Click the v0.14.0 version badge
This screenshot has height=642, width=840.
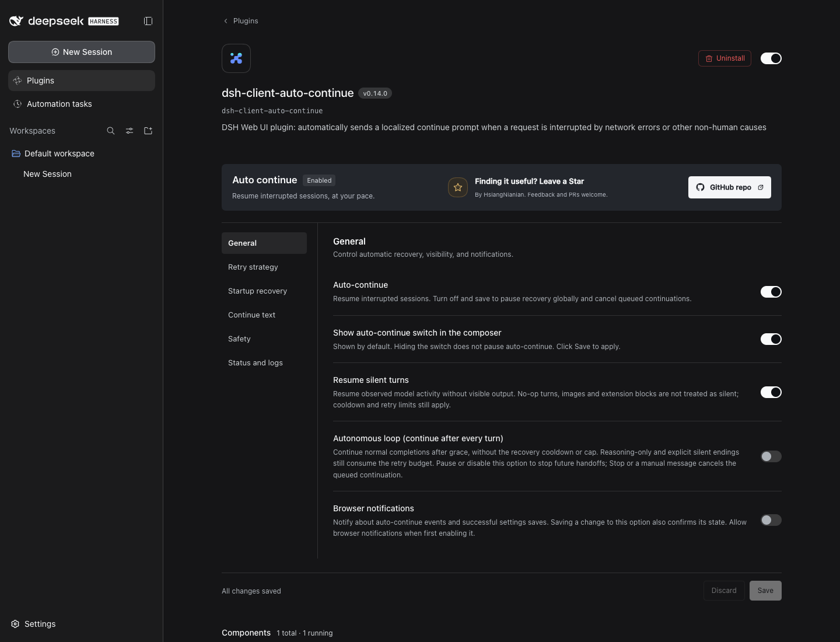pyautogui.click(x=375, y=93)
